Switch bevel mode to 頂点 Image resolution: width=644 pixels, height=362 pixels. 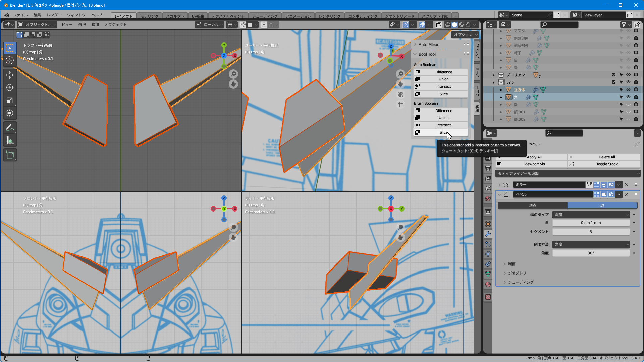[532, 205]
